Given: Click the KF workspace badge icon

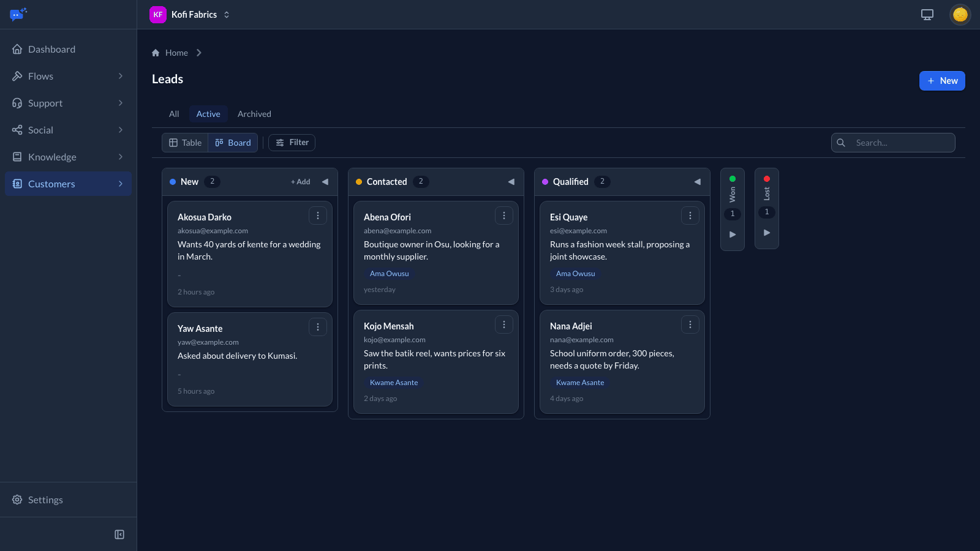Looking at the screenshot, I should [x=158, y=15].
